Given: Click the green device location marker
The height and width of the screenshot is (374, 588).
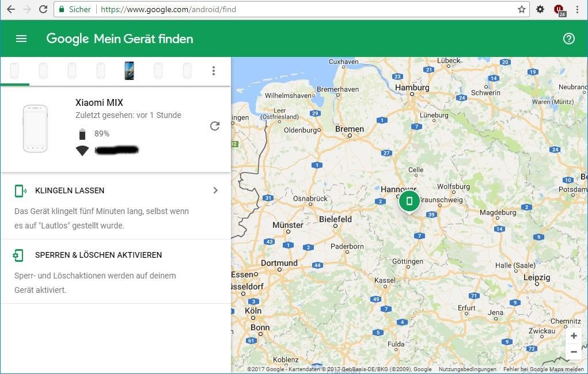Looking at the screenshot, I should tap(409, 201).
